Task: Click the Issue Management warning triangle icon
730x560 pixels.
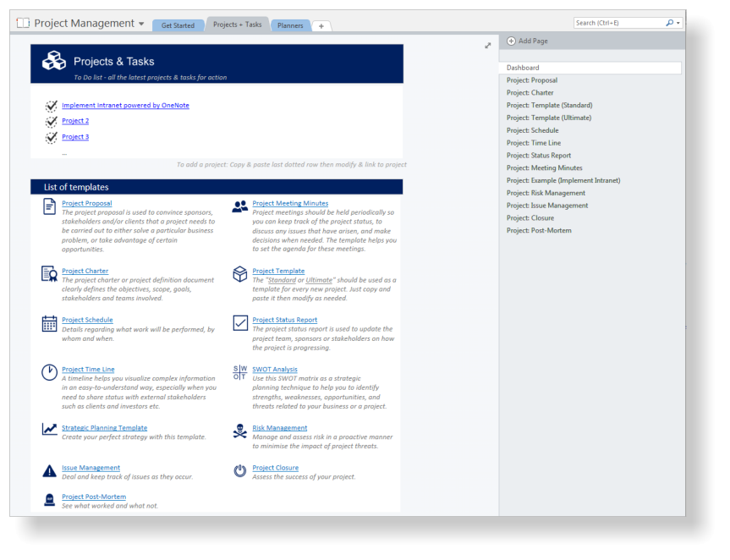Action: [x=49, y=470]
